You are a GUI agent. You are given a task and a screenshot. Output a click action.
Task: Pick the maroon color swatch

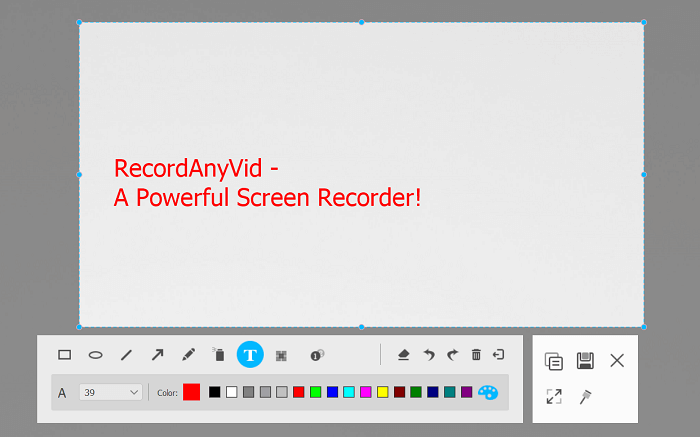click(400, 392)
